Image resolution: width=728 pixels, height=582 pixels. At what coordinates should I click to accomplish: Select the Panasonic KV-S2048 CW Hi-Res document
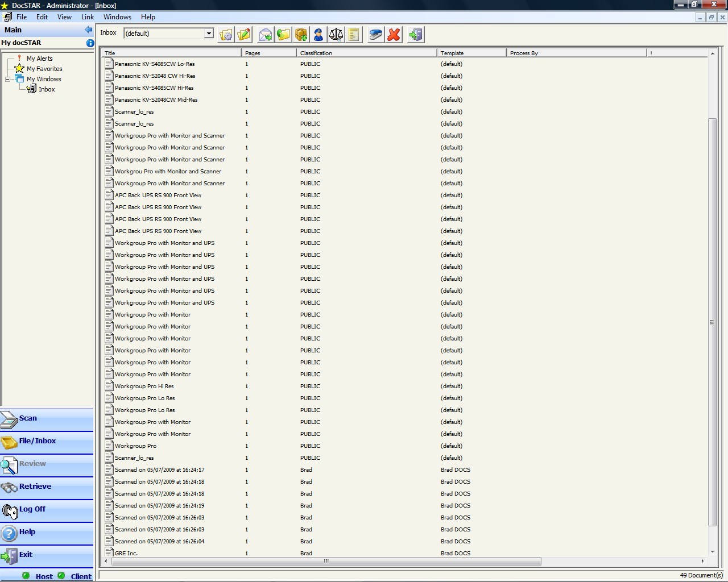tap(155, 76)
